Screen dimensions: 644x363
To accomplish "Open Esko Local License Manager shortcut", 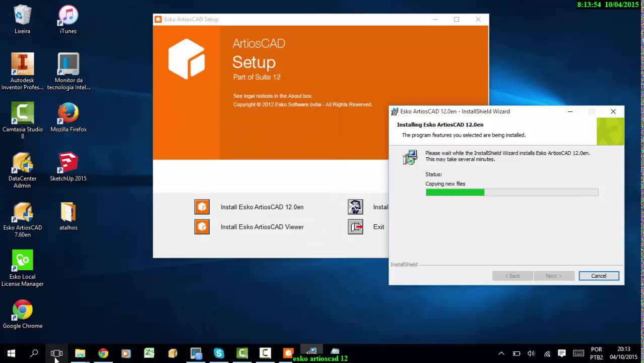I will coord(22,268).
